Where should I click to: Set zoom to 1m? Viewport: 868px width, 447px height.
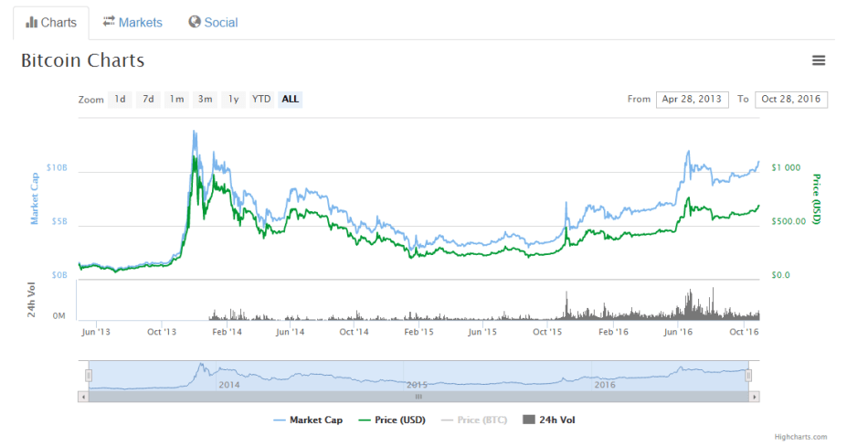coord(176,99)
